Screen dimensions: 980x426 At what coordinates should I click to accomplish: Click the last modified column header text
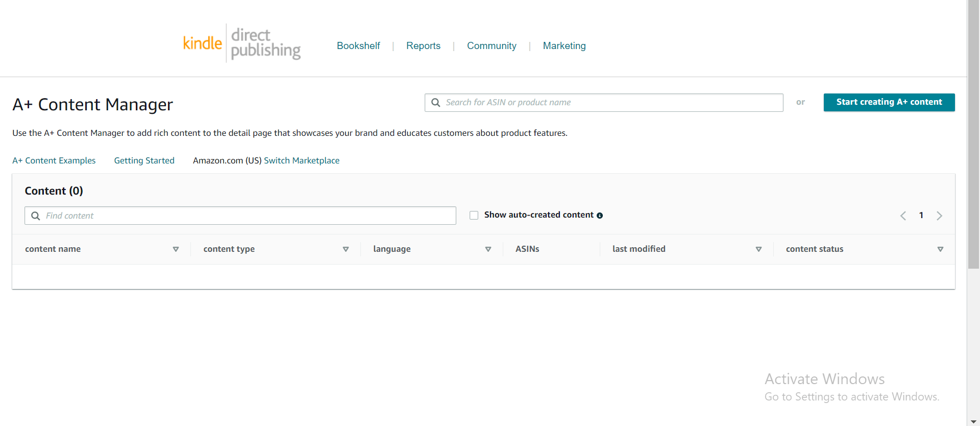click(x=639, y=249)
